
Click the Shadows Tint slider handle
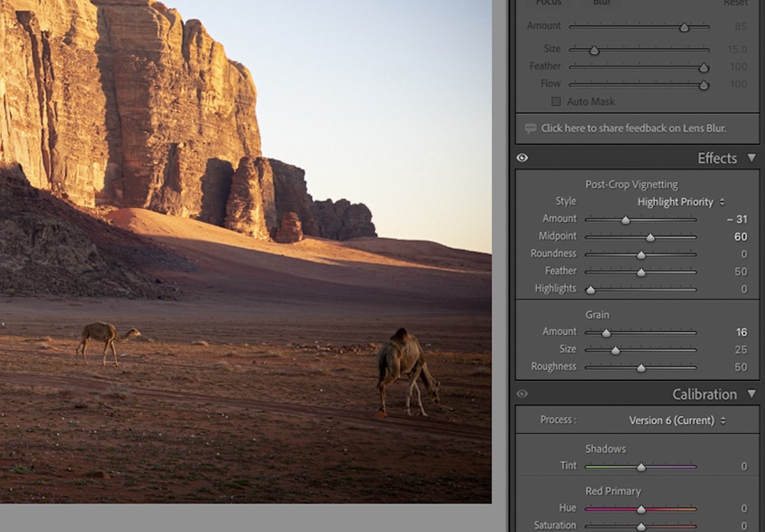point(641,466)
